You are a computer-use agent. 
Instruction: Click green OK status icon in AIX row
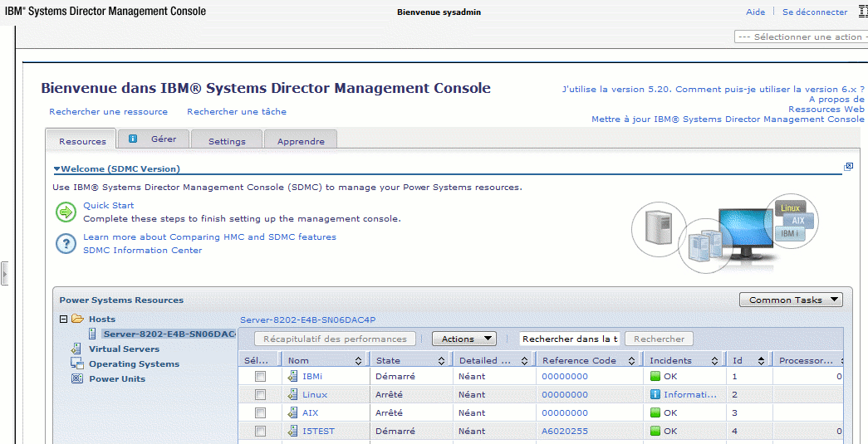[655, 412]
